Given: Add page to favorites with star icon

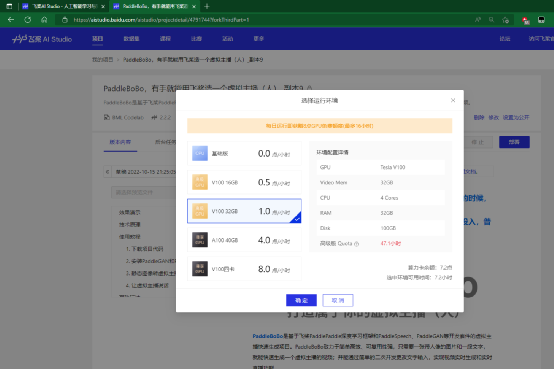Looking at the screenshot, I should coord(506,20).
